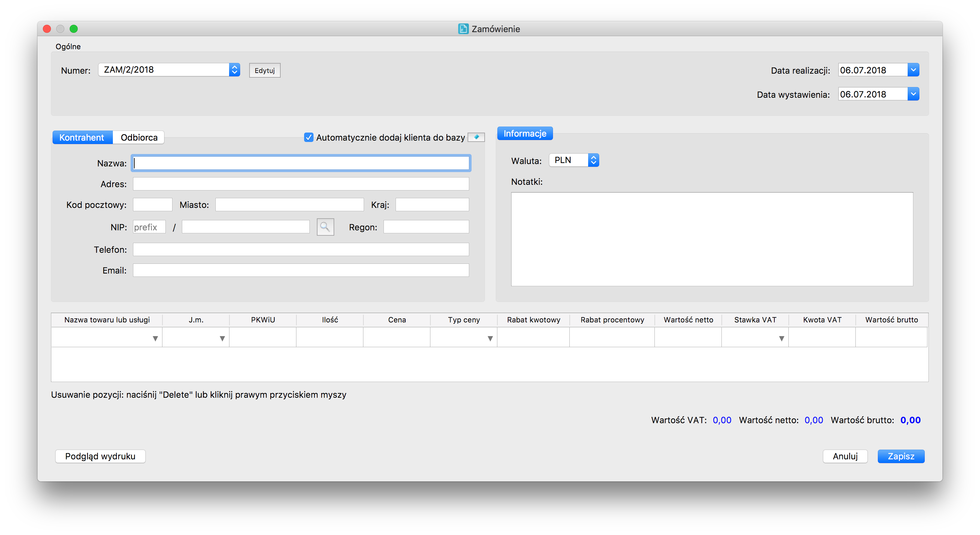Focus the Nazwa input field
The height and width of the screenshot is (535, 980).
click(301, 163)
